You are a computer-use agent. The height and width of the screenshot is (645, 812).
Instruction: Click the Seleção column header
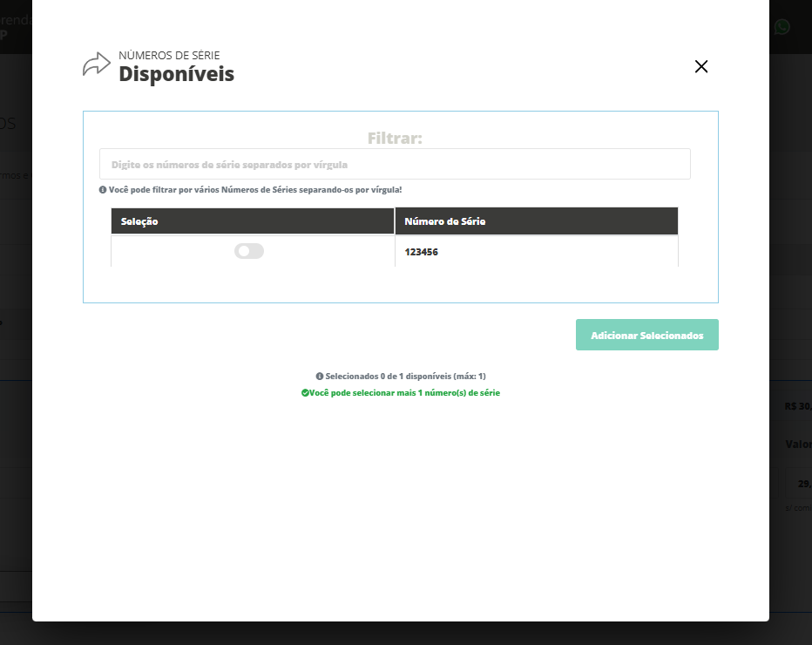[x=253, y=221]
